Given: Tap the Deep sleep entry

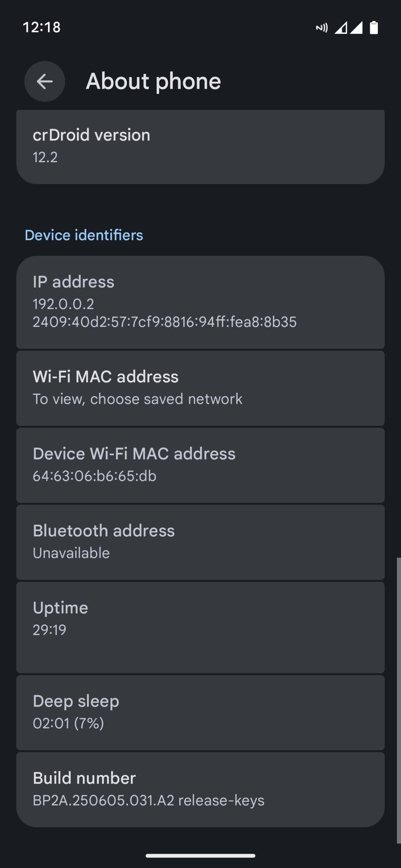Looking at the screenshot, I should (x=200, y=712).
